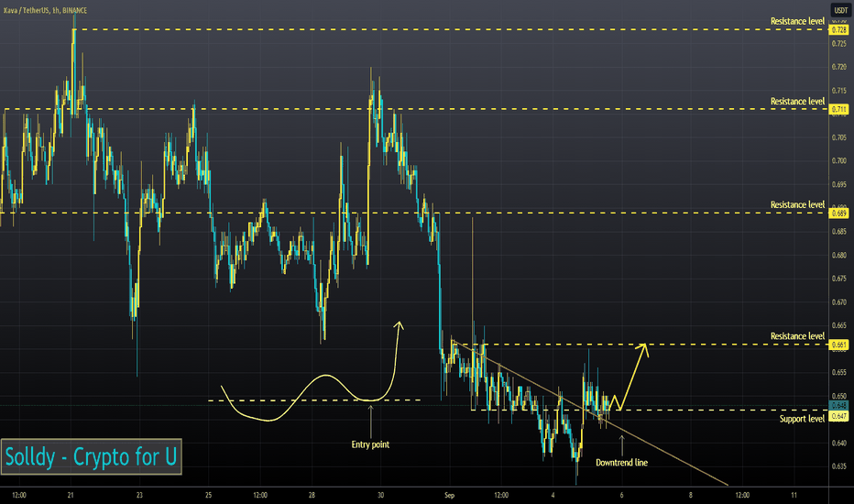
Task: Select the Resistance level label at 0.689
Action: (x=797, y=205)
